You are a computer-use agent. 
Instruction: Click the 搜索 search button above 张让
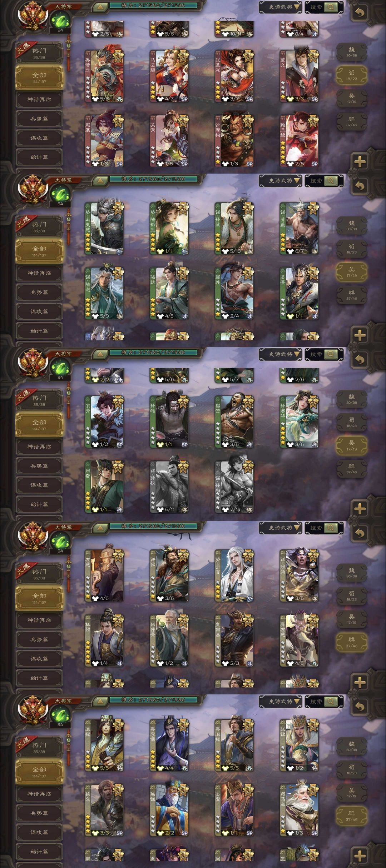(324, 702)
